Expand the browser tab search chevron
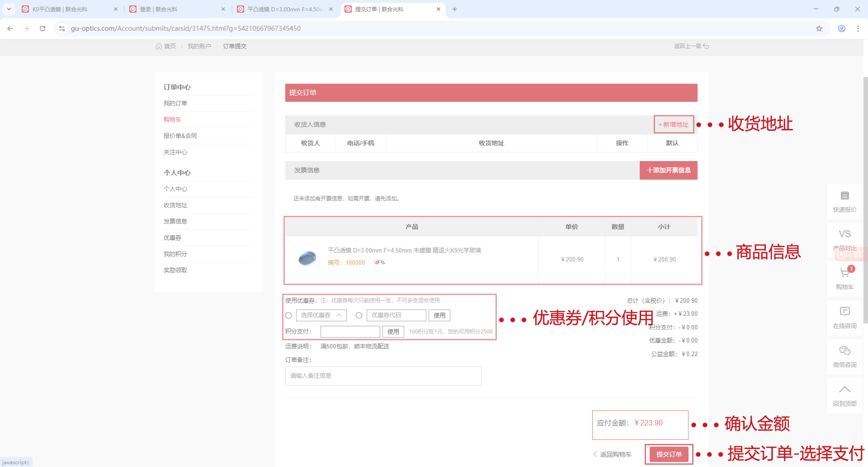The height and width of the screenshot is (467, 868). click(x=9, y=9)
